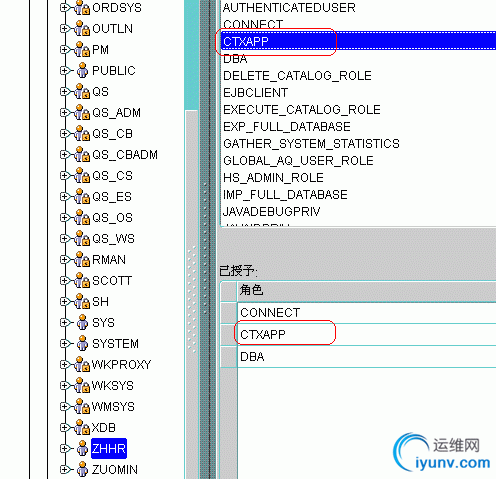The height and width of the screenshot is (479, 496).
Task: Select the RMAN user label
Action: click(109, 260)
